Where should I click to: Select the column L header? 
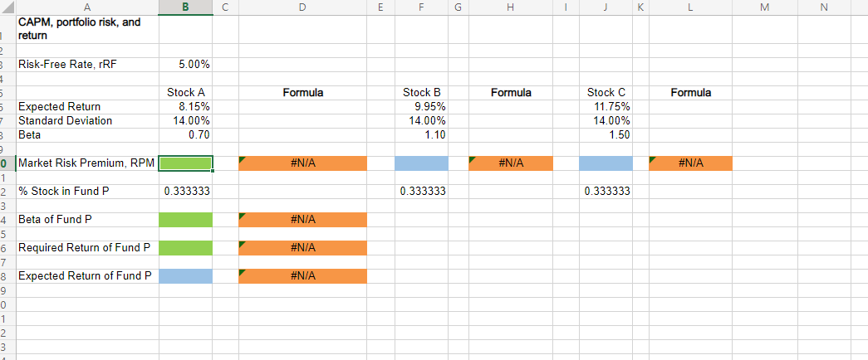click(x=690, y=7)
